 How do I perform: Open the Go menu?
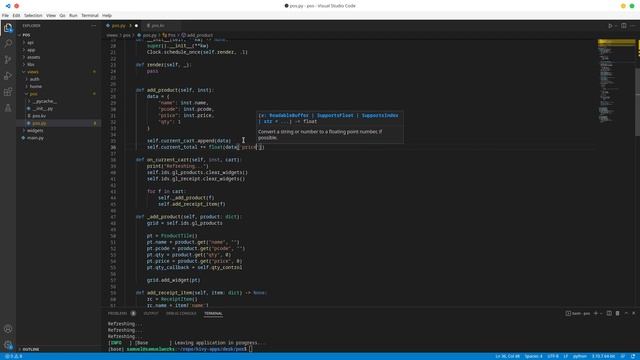[x=62, y=16]
